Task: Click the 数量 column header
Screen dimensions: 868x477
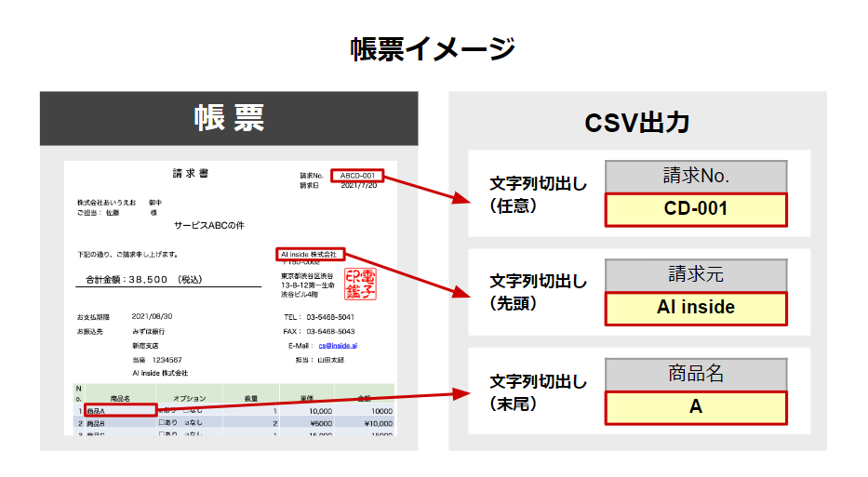Action: pyautogui.click(x=251, y=398)
